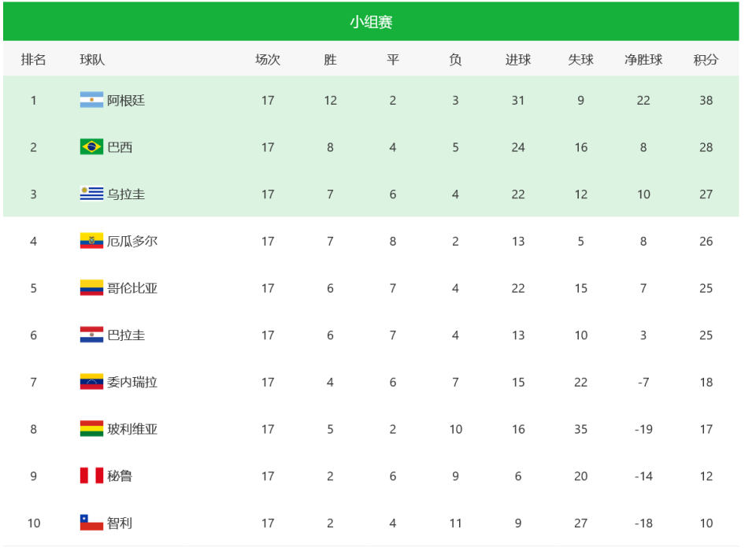Click the Uruguay flag icon
Screen dimensions: 756x555
91,194
